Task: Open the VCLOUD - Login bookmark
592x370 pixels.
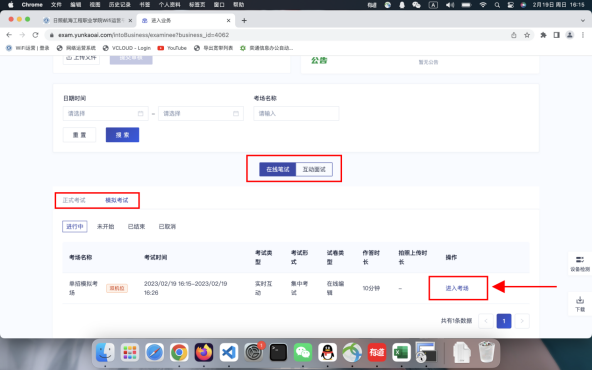Action: (126, 48)
